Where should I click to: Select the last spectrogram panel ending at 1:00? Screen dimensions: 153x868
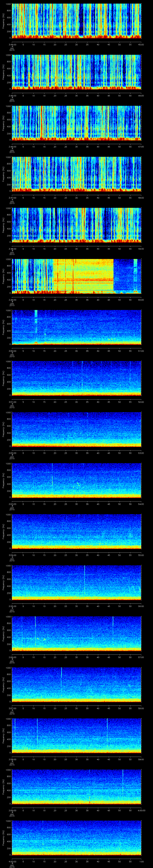[77, 838]
